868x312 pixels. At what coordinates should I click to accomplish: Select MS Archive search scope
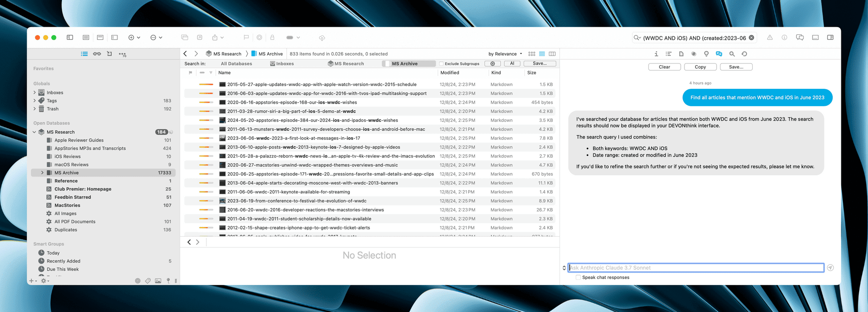(x=409, y=64)
